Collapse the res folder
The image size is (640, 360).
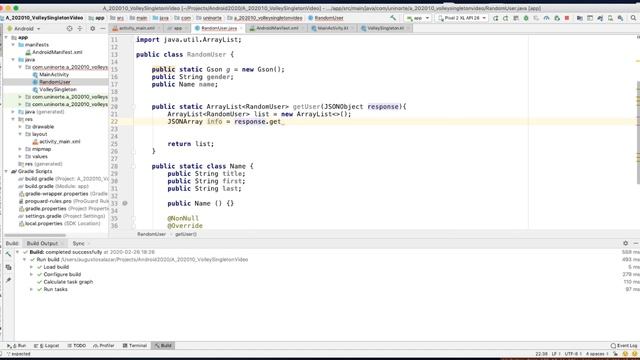[13, 119]
